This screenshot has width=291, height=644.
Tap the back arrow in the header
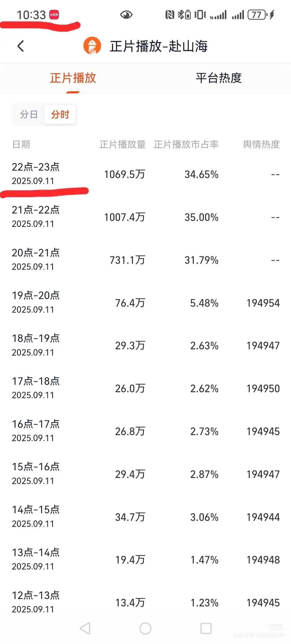point(21,46)
